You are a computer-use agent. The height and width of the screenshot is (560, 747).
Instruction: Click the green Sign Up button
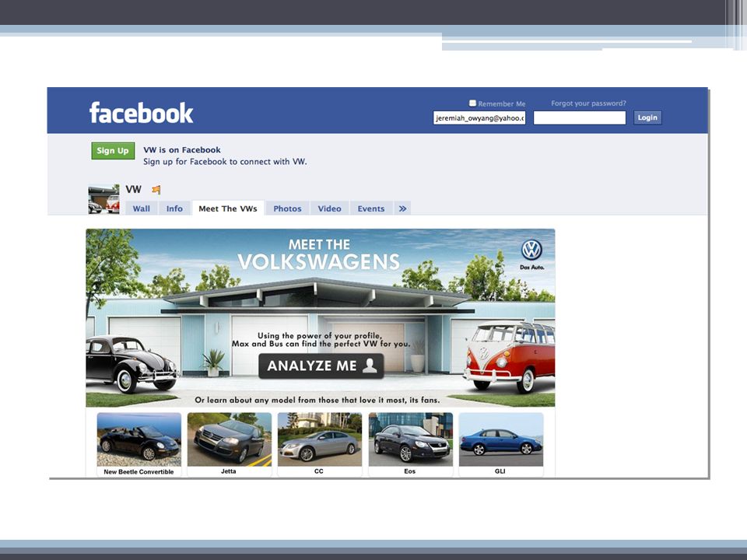[113, 151]
